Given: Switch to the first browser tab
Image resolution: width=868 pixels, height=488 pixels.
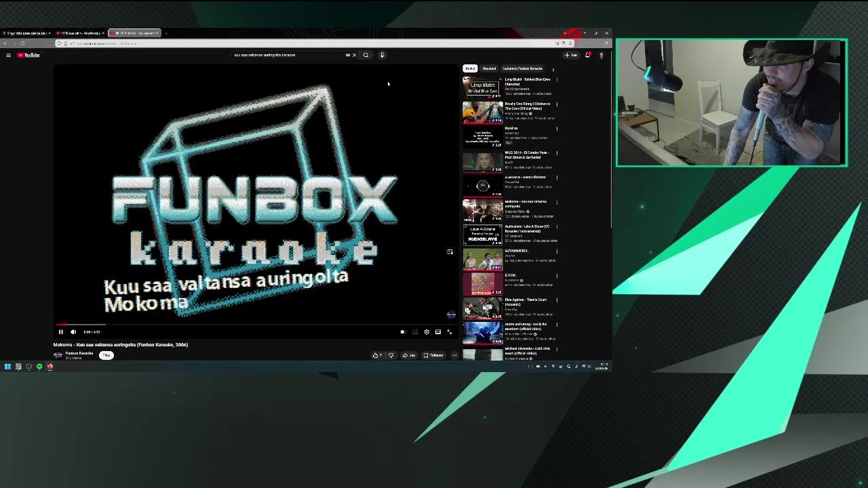Looking at the screenshot, I should click(x=27, y=33).
